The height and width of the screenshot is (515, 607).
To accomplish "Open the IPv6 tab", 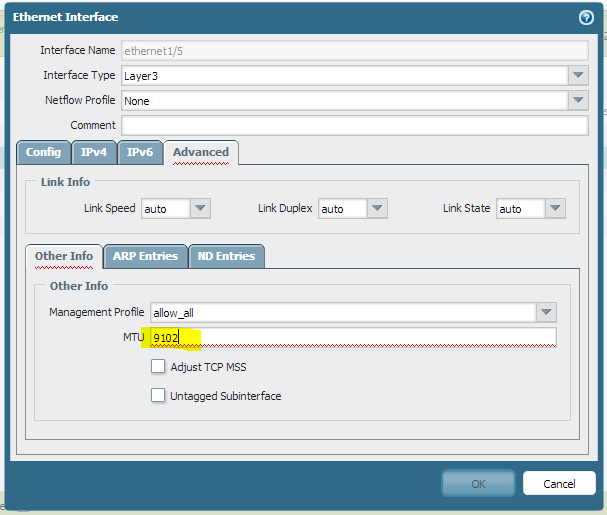I will point(140,152).
